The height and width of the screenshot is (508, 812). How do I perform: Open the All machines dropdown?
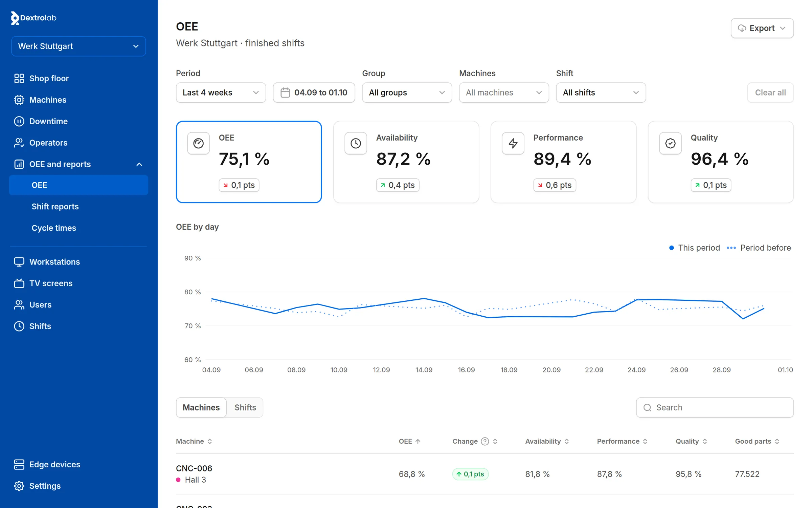(x=504, y=92)
